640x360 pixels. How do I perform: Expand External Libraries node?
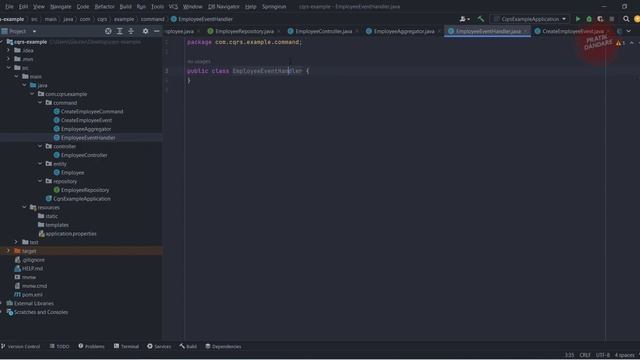pos(1,303)
